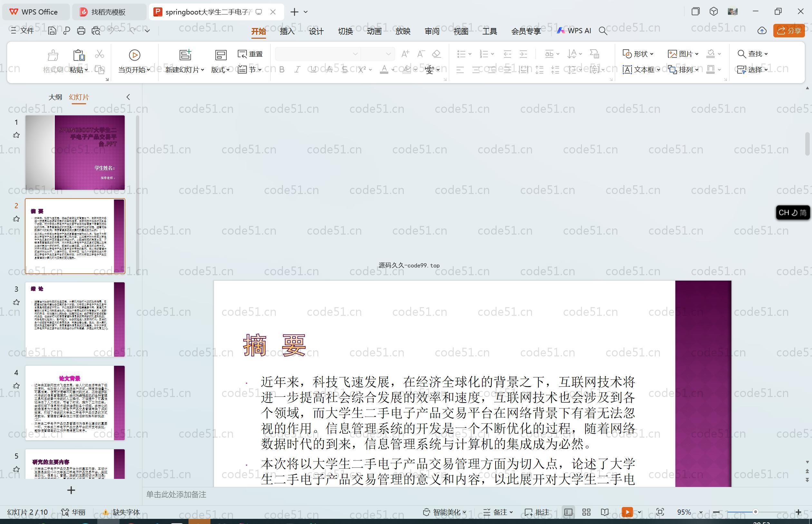Open the File (文件) menu
The image size is (812, 524).
point(22,31)
